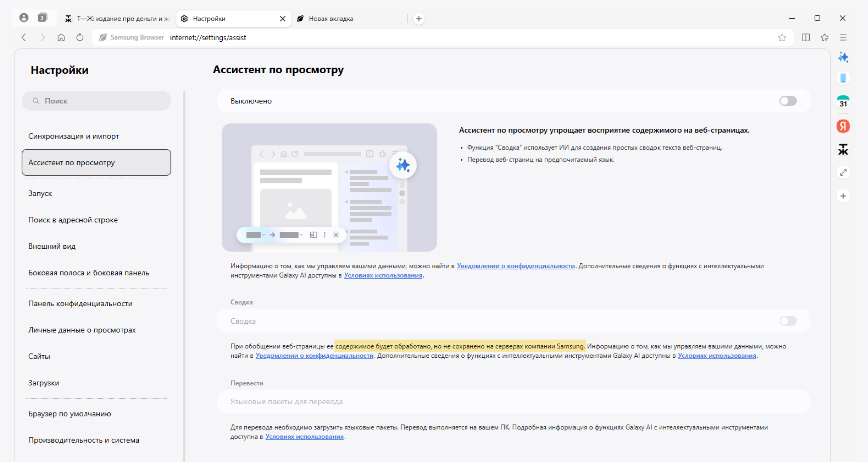Open Браузер по умолчанию settings
Image resolution: width=868 pixels, height=462 pixels.
point(96,414)
